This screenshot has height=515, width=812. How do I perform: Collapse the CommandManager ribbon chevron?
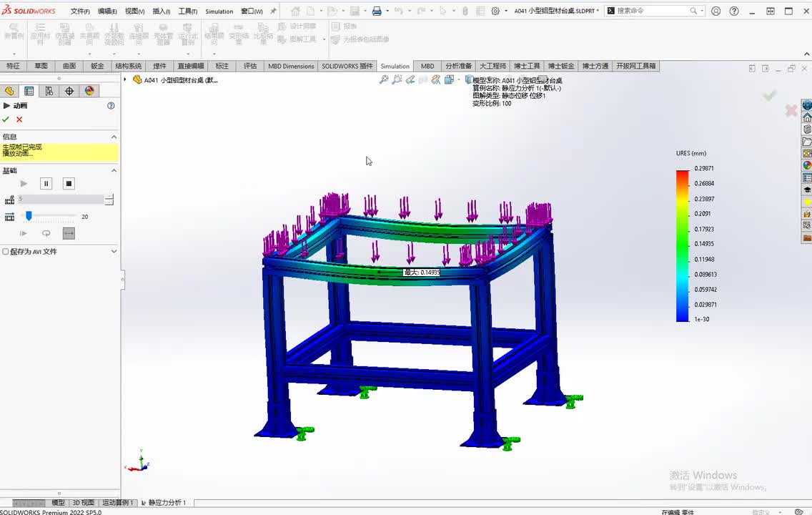point(806,54)
